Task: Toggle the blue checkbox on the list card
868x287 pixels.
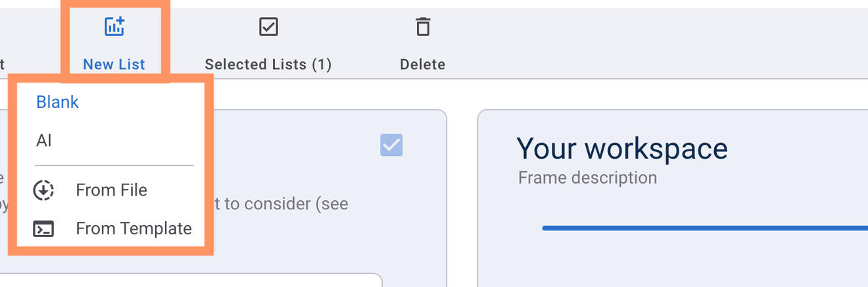Action: (391, 145)
